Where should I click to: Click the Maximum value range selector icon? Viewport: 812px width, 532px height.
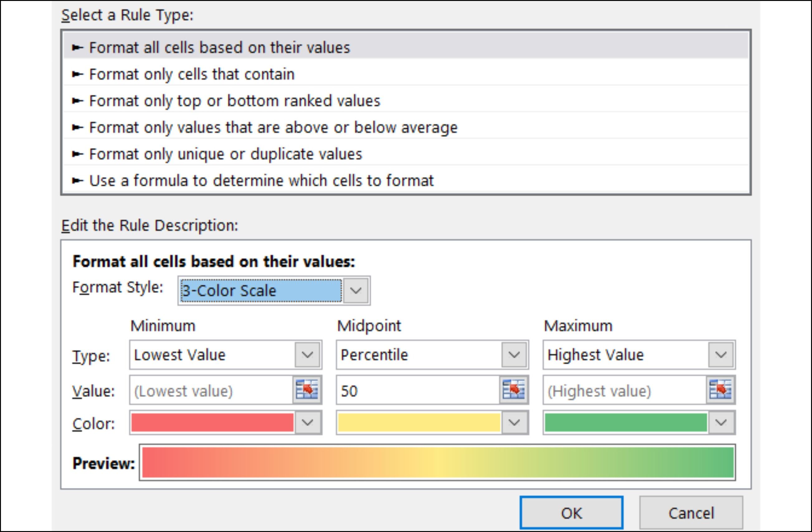pyautogui.click(x=720, y=390)
